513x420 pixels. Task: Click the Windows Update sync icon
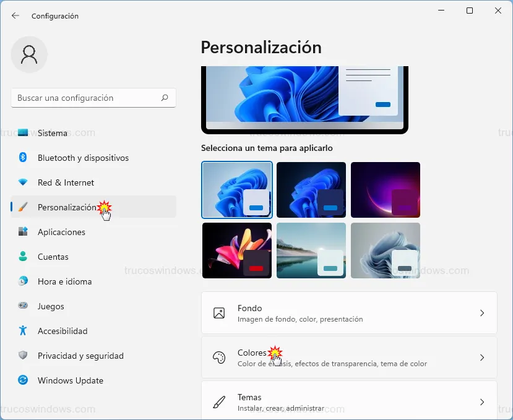click(x=23, y=380)
